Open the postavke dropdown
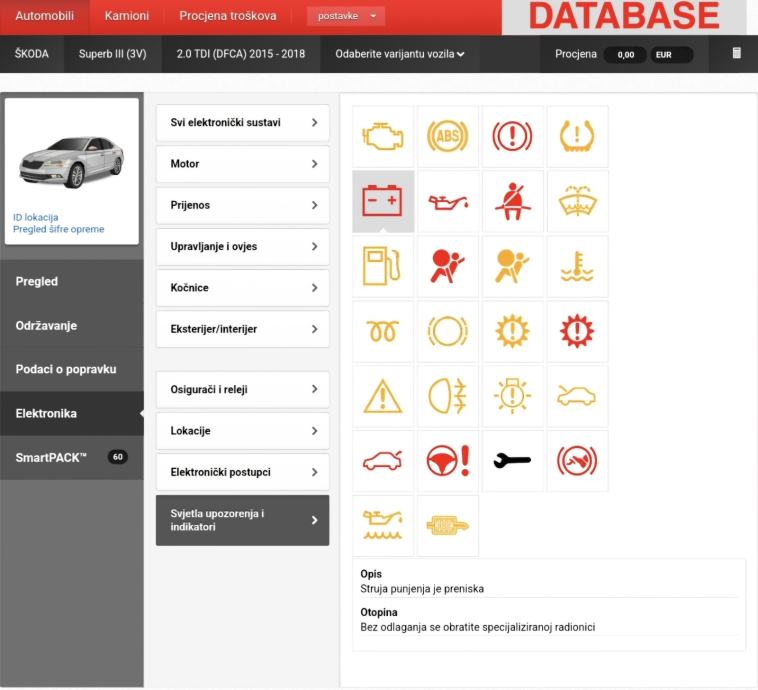 click(345, 16)
